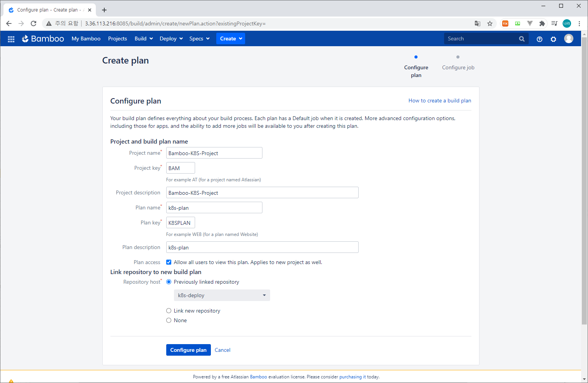Image resolution: width=588 pixels, height=383 pixels.
Task: Open the app switcher grid icon
Action: (x=11, y=39)
